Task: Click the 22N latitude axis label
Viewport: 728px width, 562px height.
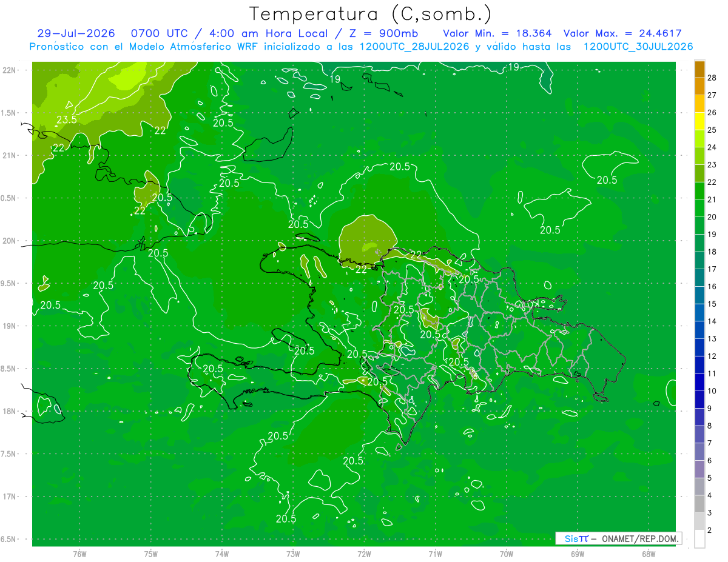Action: (x=8, y=70)
